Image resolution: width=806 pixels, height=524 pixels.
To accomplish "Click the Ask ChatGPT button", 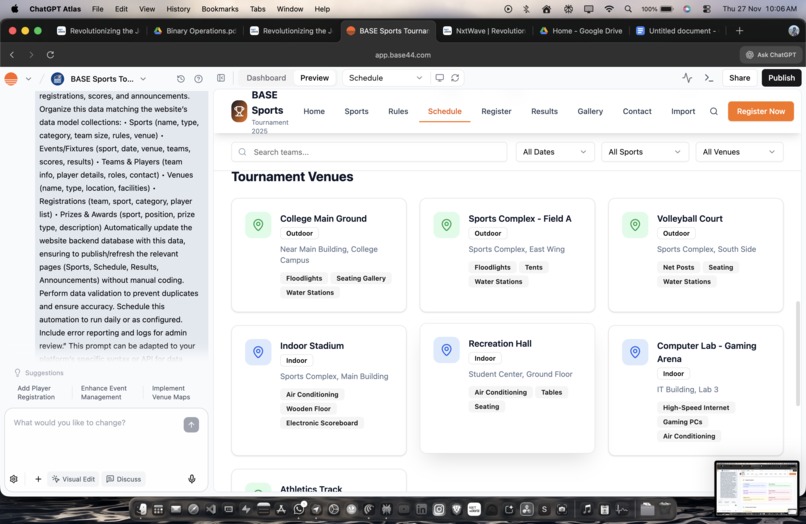I will pyautogui.click(x=770, y=55).
